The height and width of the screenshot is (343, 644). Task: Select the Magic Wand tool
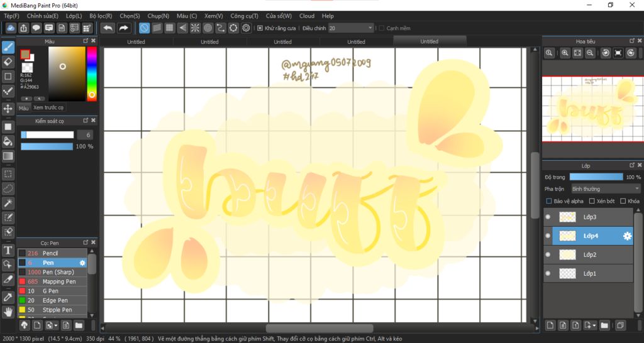coord(8,203)
